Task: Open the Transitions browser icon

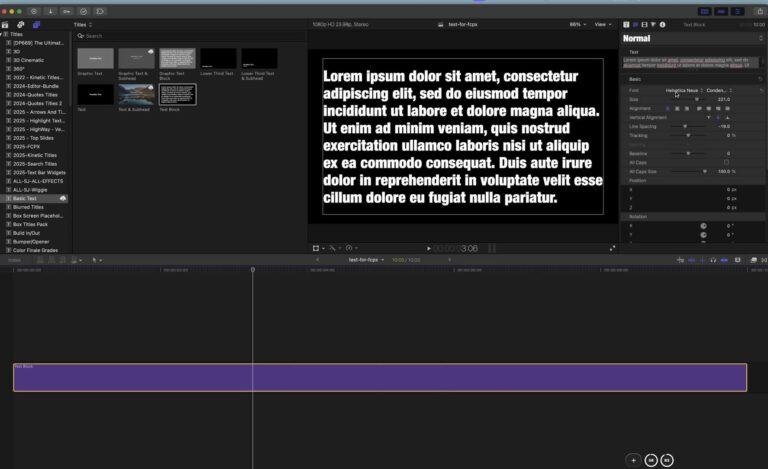Action: pyautogui.click(x=764, y=260)
